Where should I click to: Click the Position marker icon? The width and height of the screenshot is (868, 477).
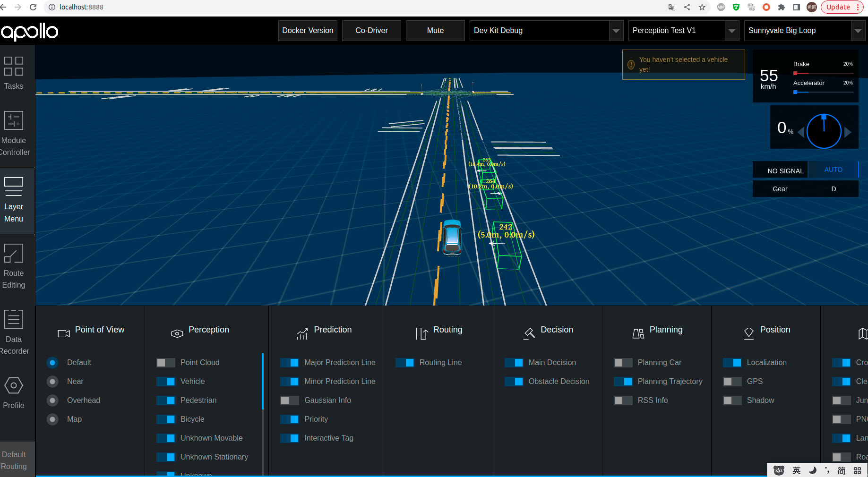(x=749, y=334)
